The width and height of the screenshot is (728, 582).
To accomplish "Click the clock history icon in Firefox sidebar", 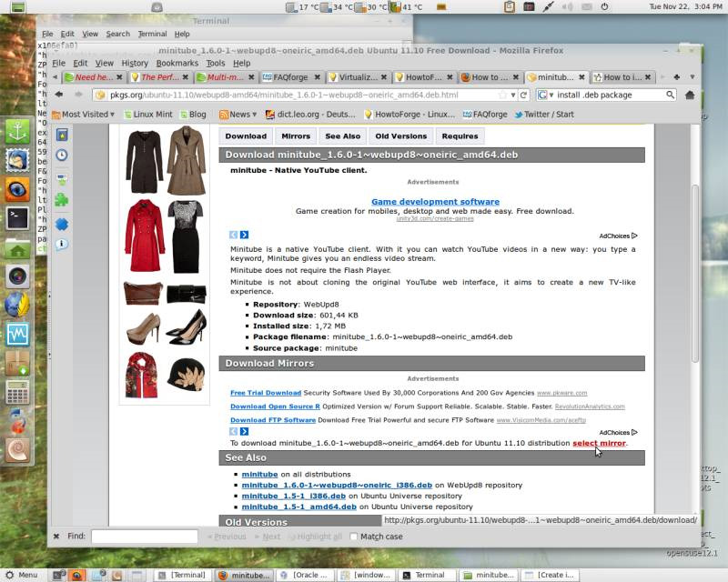I will (x=62, y=155).
